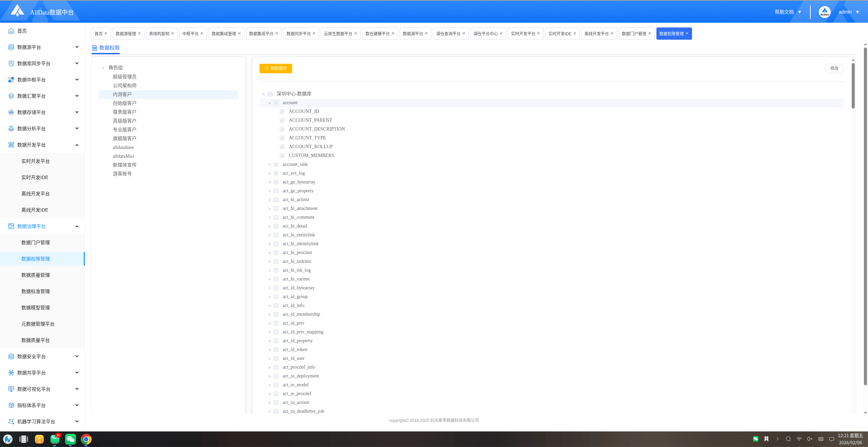Click the 数据源平台 sidebar icon

coord(11,47)
